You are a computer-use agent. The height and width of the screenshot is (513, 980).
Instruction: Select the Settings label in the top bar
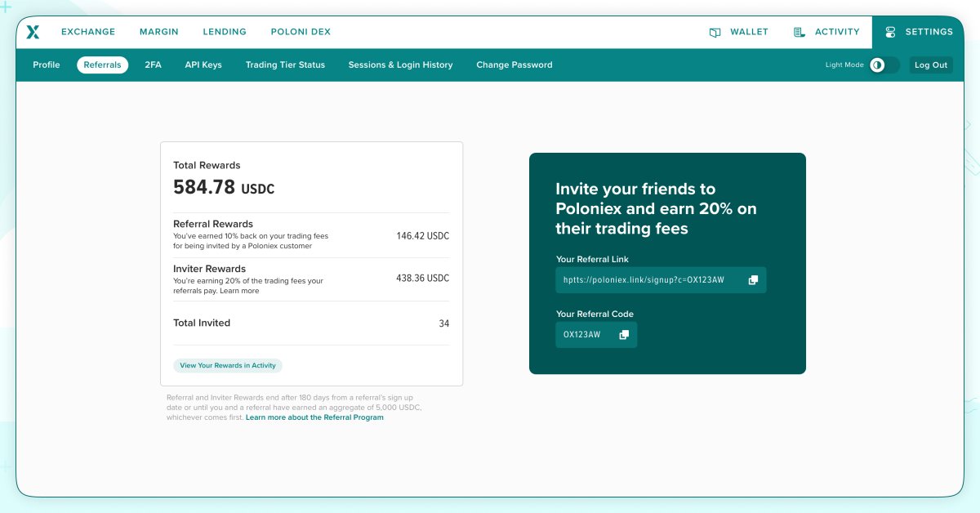coord(929,32)
